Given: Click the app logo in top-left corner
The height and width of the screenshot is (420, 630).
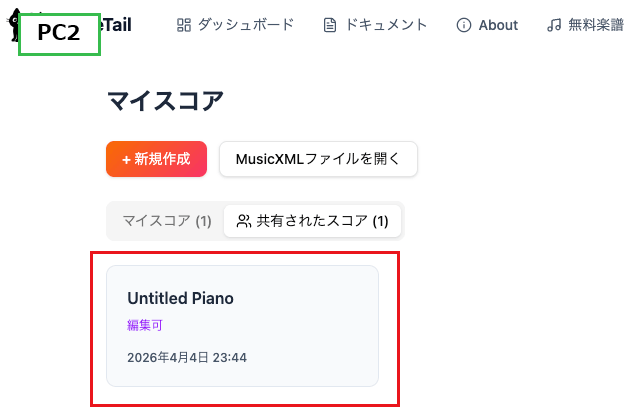Looking at the screenshot, I should coord(11,26).
